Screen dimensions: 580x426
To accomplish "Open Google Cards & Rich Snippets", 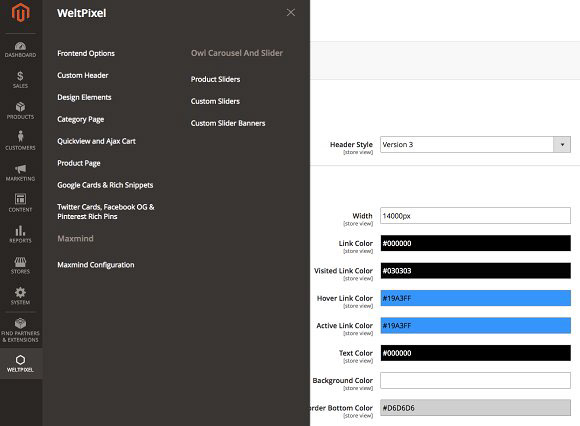I will point(105,185).
